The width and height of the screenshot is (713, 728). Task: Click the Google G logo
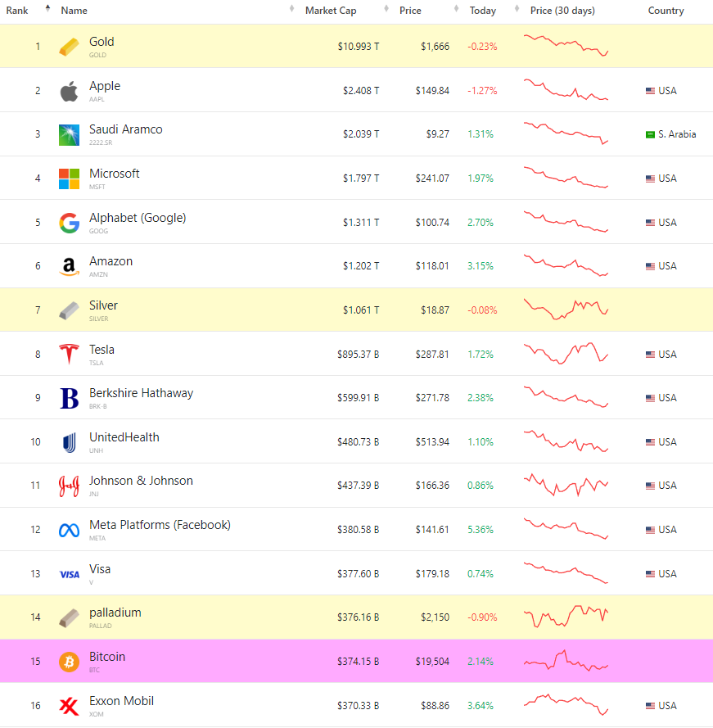coord(69,223)
